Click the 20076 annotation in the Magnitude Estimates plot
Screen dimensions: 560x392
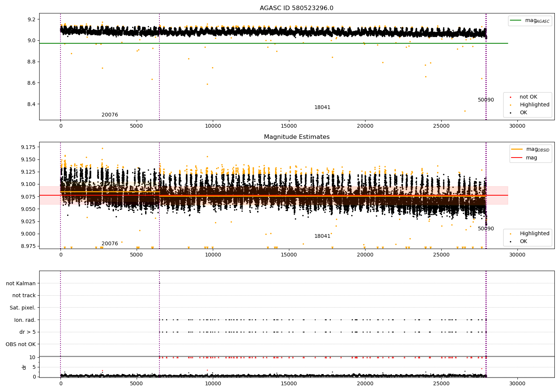[x=110, y=244]
